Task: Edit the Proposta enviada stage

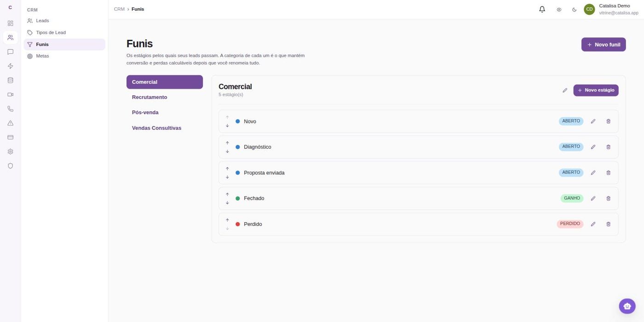Action: [593, 173]
